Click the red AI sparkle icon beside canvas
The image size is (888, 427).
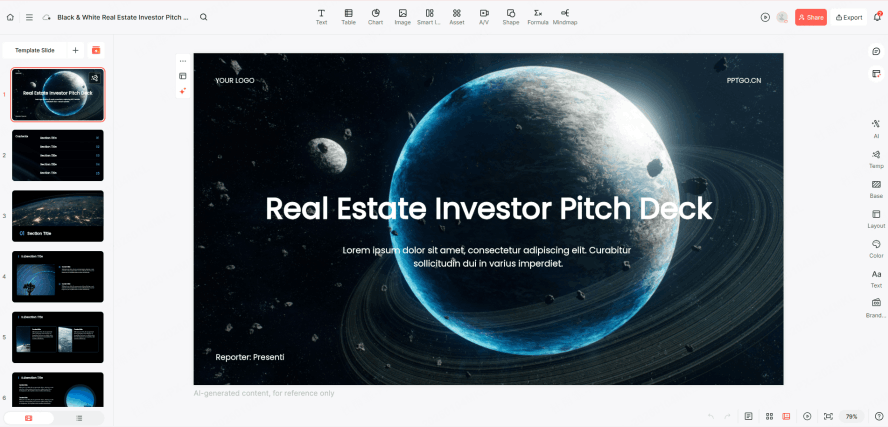(182, 91)
